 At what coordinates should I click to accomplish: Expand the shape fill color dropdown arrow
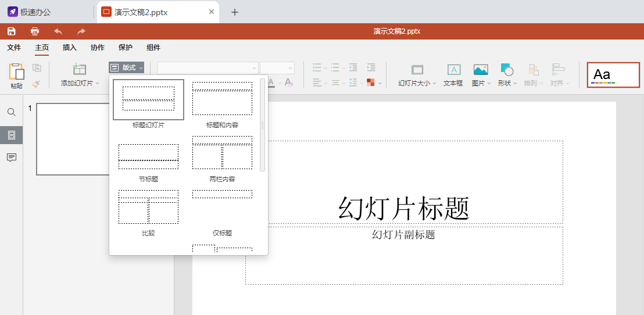[x=380, y=83]
